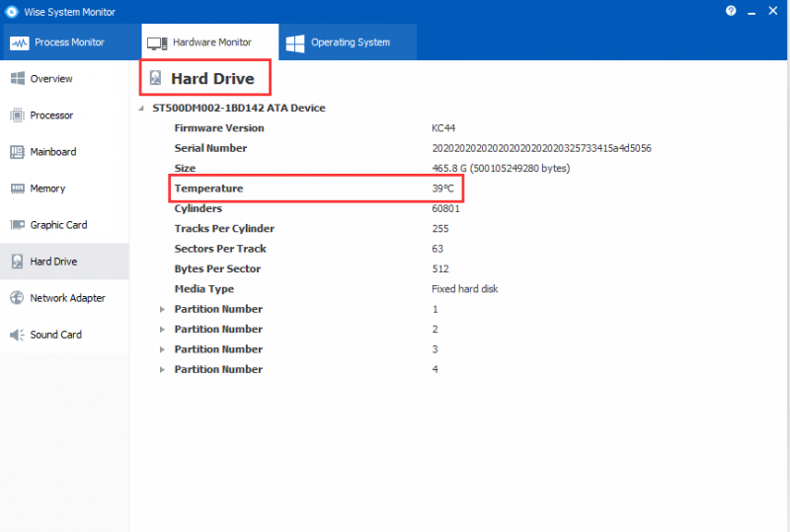Select the Tracks Per Cylinder label
The image size is (790, 532).
point(224,229)
